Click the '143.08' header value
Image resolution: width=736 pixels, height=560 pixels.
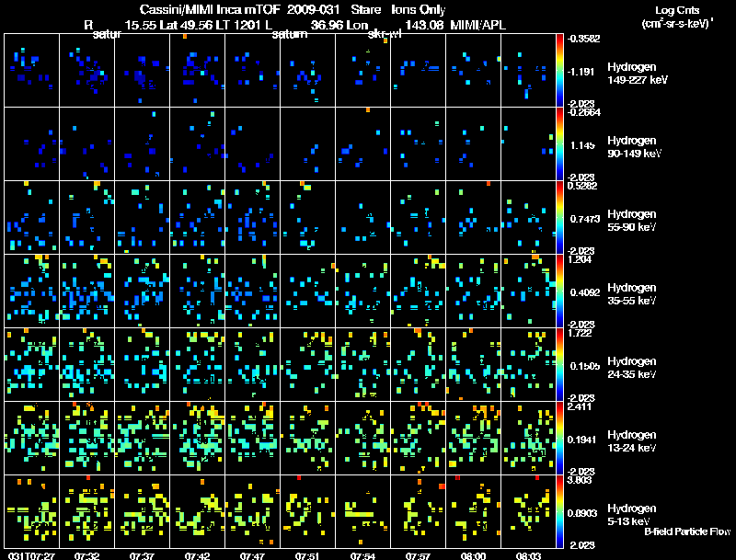[x=424, y=25]
